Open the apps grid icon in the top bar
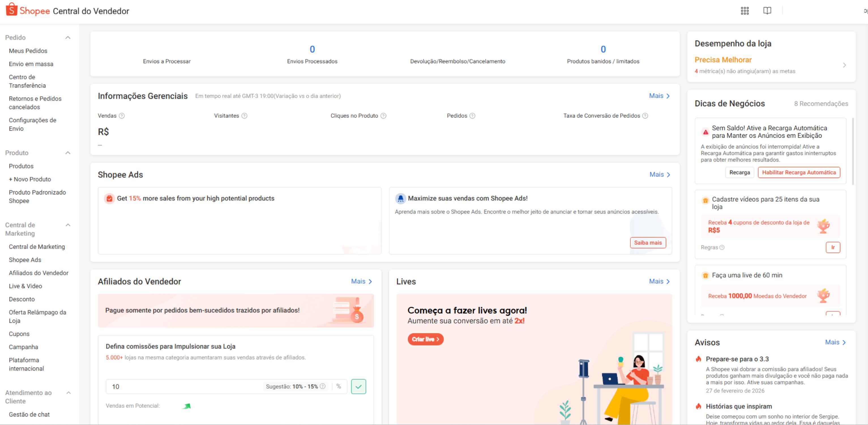This screenshot has width=868, height=425. coord(745,10)
